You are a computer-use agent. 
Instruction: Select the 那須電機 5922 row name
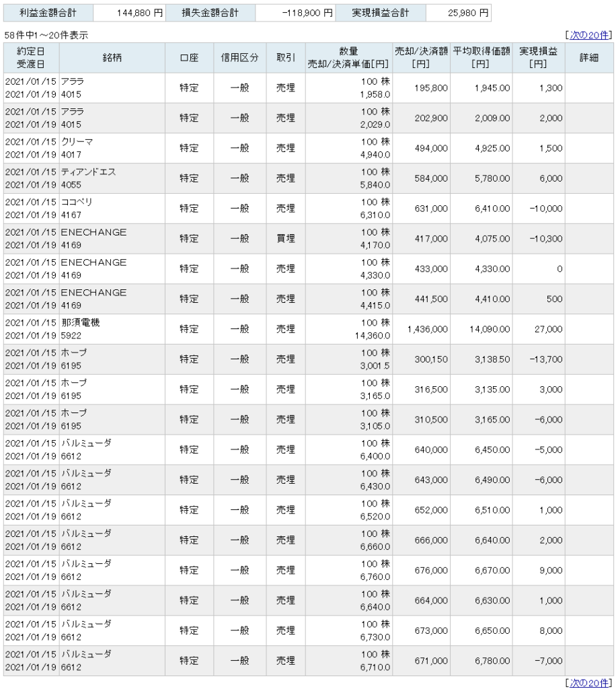tap(80, 329)
